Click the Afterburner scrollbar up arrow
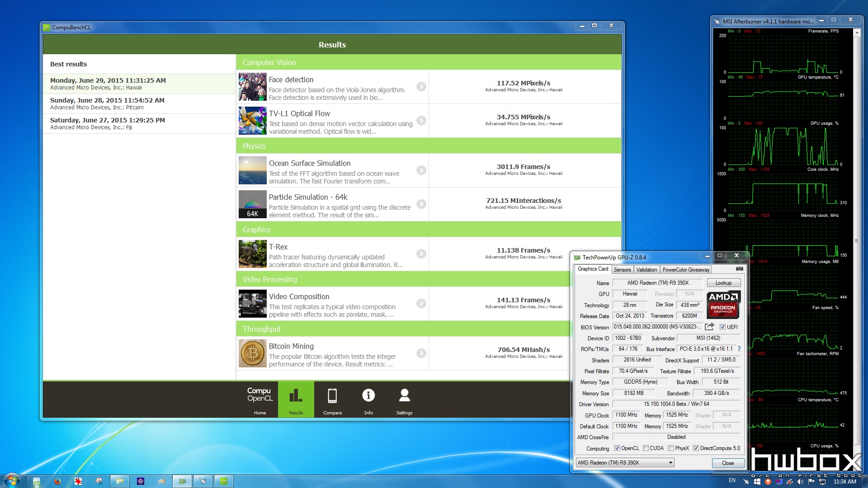 pyautogui.click(x=856, y=33)
